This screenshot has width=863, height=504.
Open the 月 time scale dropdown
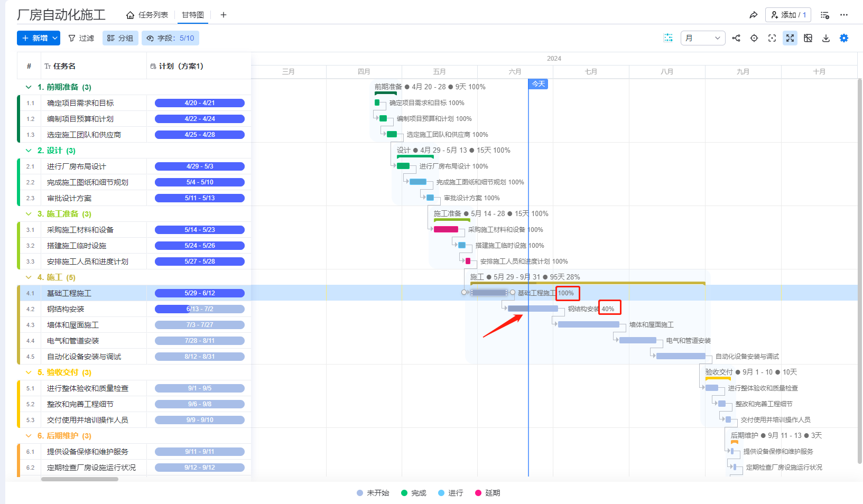tap(702, 38)
